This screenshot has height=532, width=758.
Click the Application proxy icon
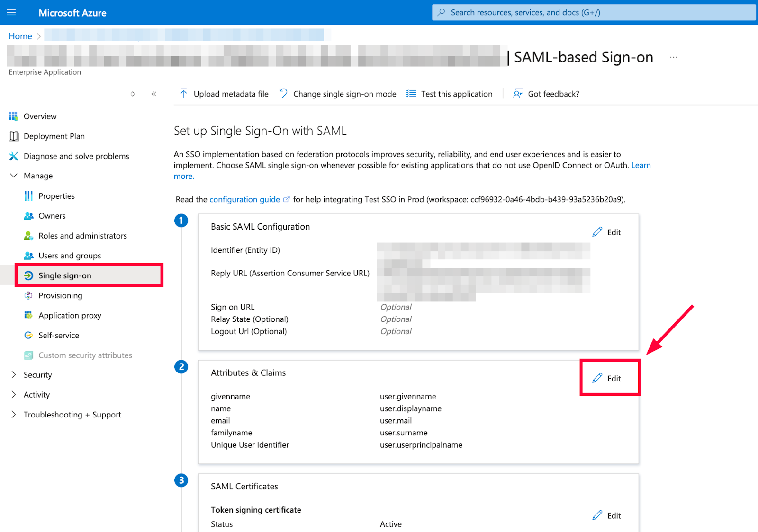[28, 315]
